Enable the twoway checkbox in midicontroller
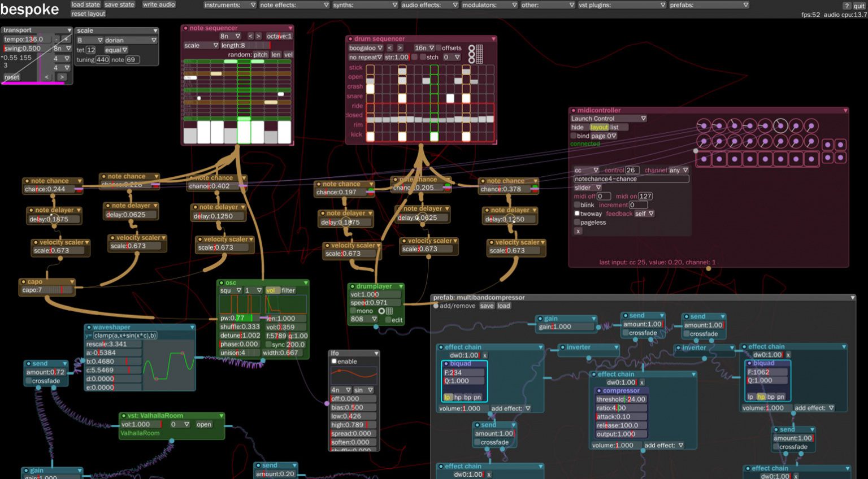Viewport: 868px width, 479px height. pyautogui.click(x=577, y=214)
